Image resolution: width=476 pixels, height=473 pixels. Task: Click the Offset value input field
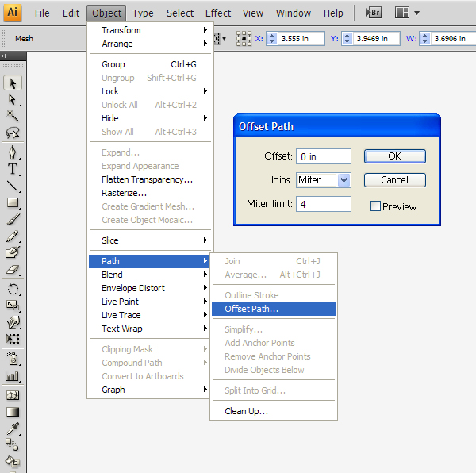pyautogui.click(x=324, y=156)
